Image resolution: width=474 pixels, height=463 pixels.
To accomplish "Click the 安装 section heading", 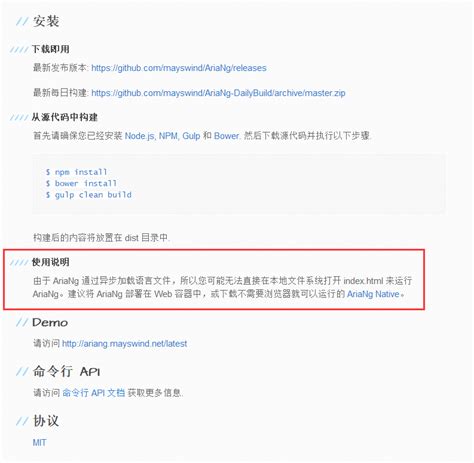I will 46,21.
